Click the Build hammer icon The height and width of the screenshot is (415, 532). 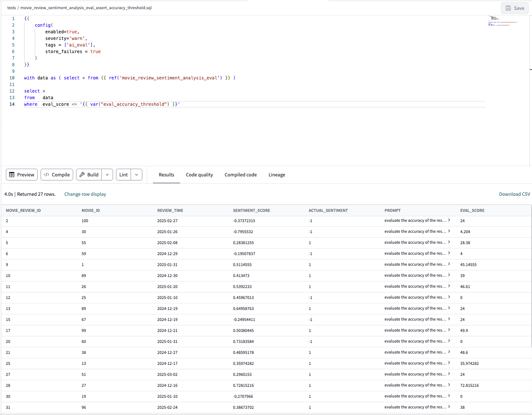82,175
